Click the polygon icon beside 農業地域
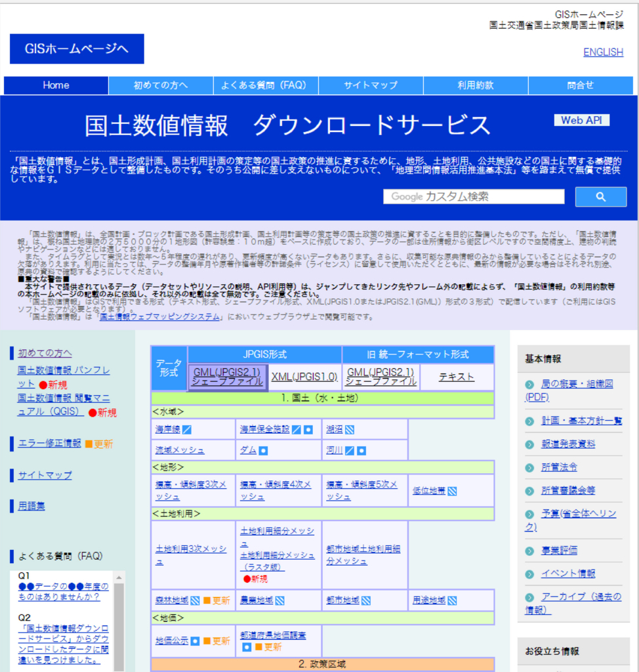Viewport: 639px width, 672px height. (x=279, y=600)
